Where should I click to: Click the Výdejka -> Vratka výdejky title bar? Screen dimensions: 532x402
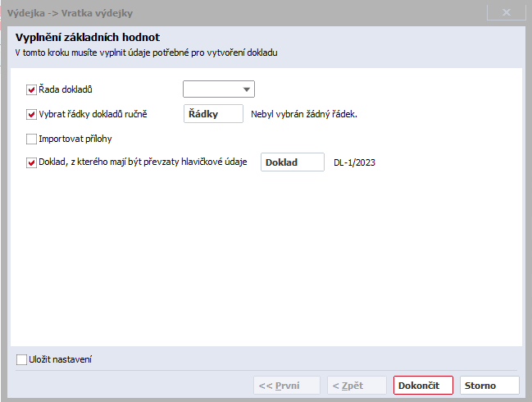coord(70,13)
